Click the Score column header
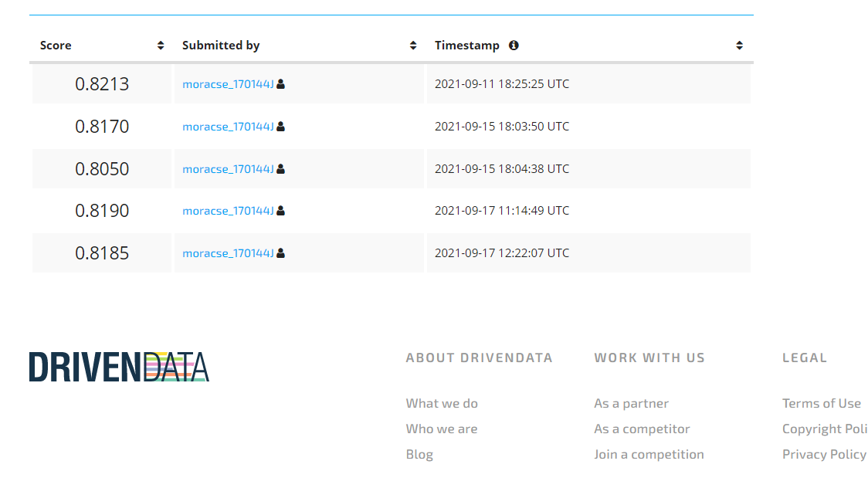The image size is (868, 488). click(56, 46)
